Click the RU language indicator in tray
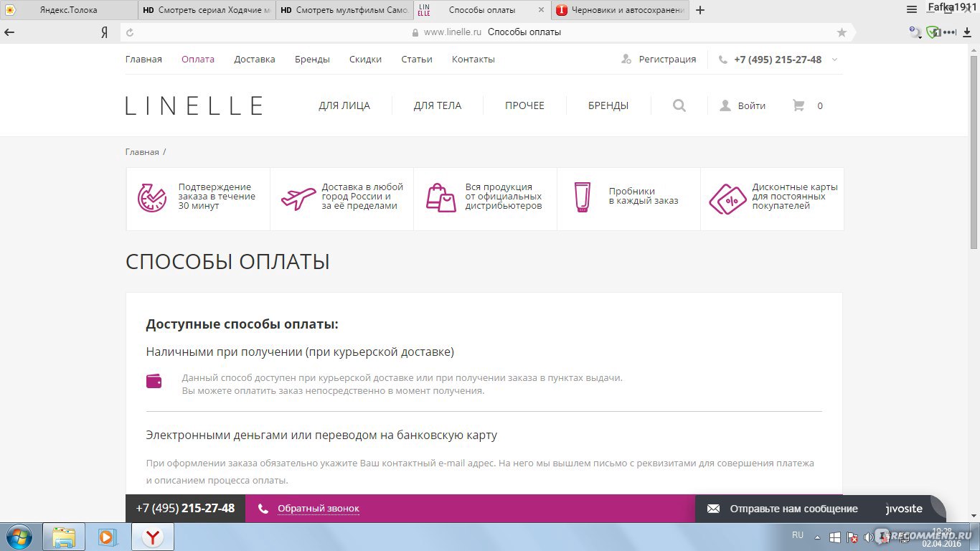 tap(798, 535)
